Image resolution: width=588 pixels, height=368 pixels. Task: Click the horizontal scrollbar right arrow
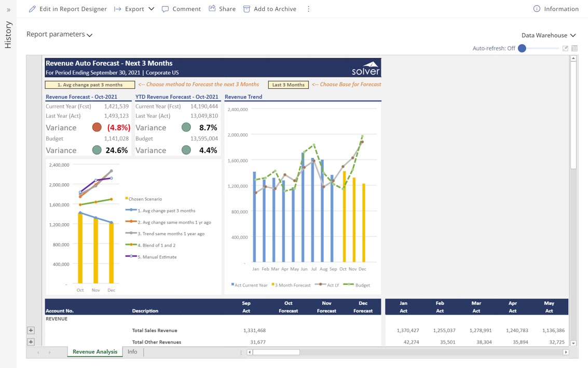(566, 352)
